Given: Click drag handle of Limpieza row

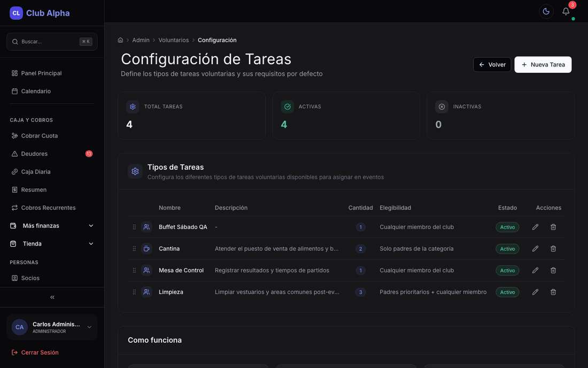Looking at the screenshot, I should click(134, 292).
